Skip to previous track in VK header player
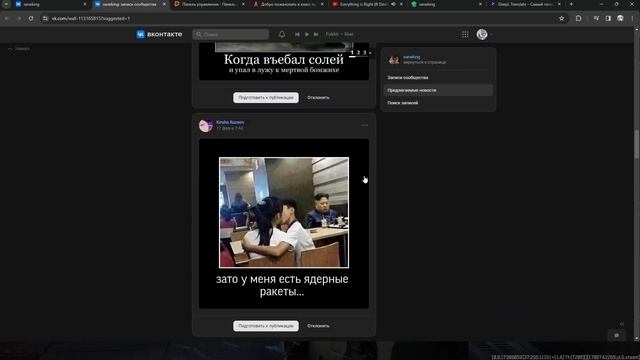 pos(297,34)
